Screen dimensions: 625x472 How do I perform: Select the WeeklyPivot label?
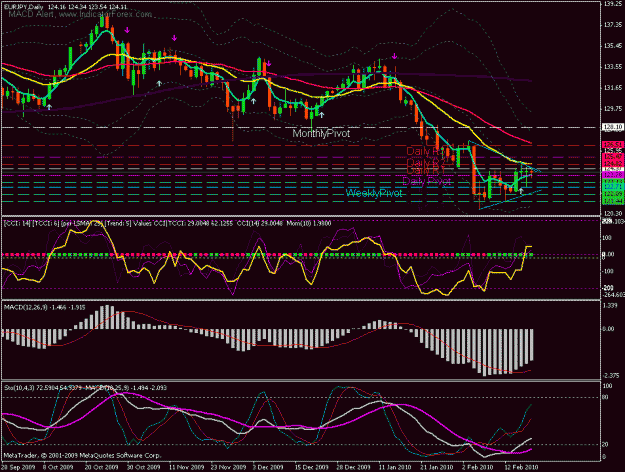(x=374, y=193)
